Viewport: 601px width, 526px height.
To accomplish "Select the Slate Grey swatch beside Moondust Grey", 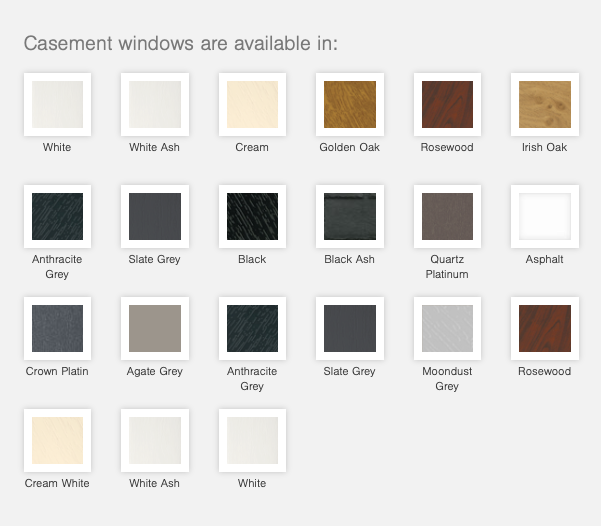I will coord(350,328).
